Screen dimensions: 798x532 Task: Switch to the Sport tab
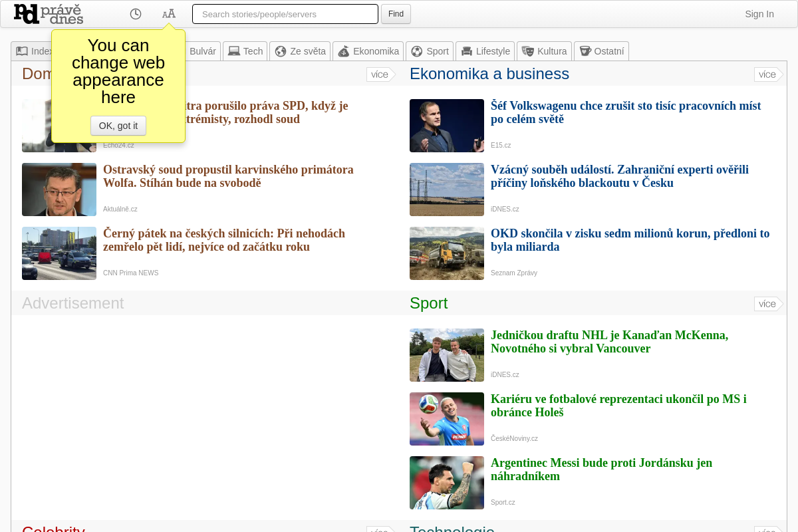click(x=430, y=51)
